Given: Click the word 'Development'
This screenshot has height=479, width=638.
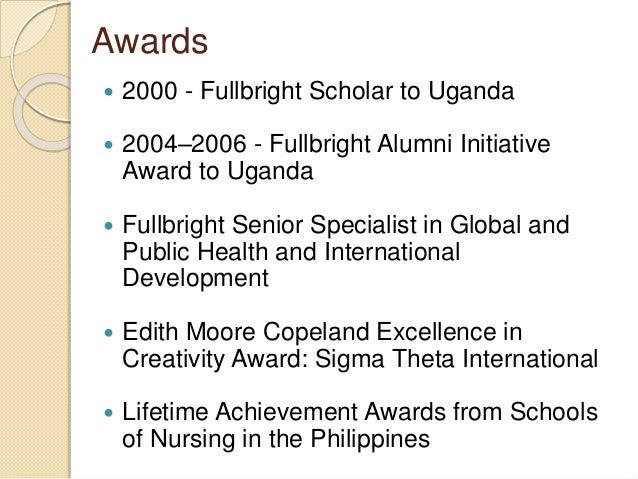Looking at the screenshot, I should pyautogui.click(x=195, y=279).
